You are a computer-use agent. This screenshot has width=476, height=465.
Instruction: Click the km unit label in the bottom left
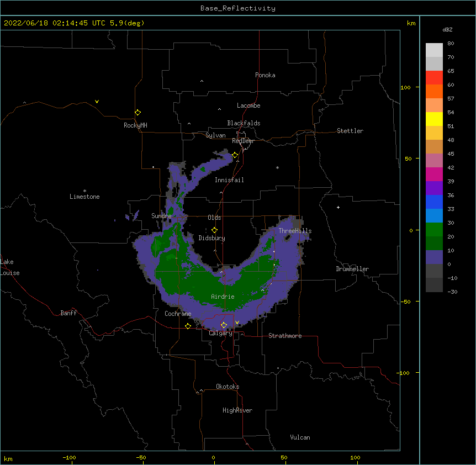click(x=8, y=458)
